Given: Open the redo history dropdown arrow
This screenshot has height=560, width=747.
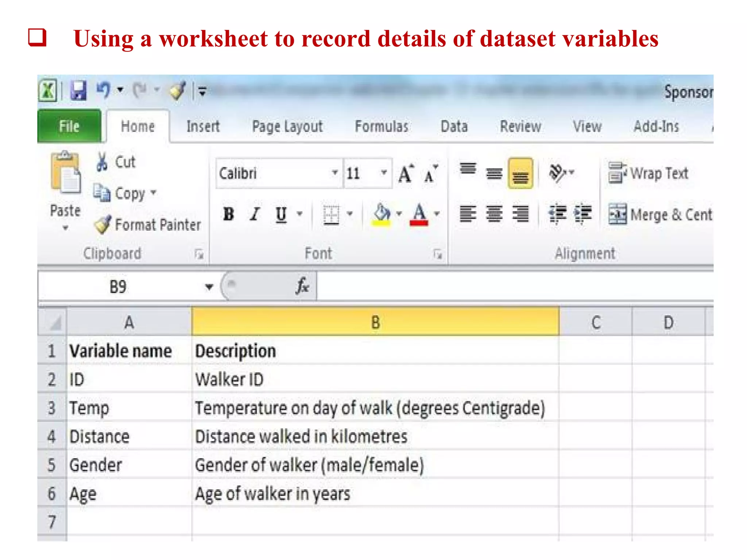Looking at the screenshot, I should click(x=157, y=90).
